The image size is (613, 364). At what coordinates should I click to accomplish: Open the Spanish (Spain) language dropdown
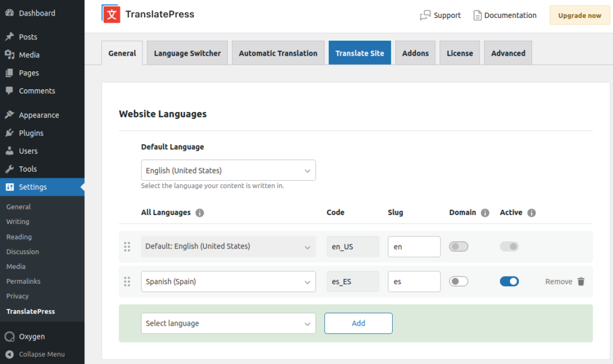[x=228, y=281]
